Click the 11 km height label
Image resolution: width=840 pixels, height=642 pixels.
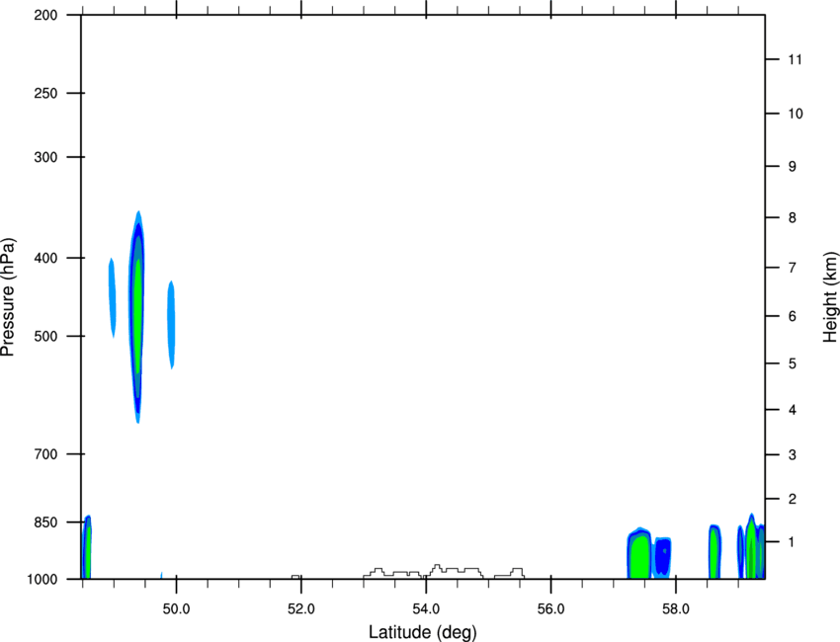click(x=795, y=59)
